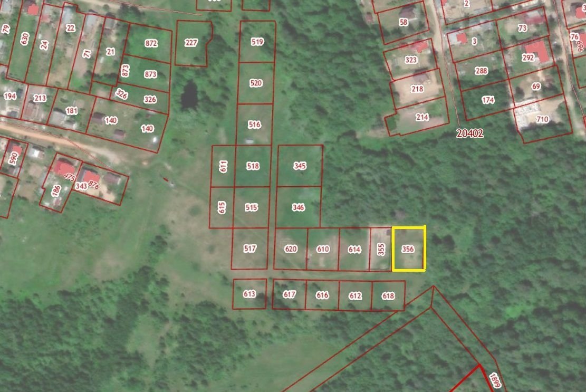
Task: Select narrow parcel 611
Action: pos(223,166)
